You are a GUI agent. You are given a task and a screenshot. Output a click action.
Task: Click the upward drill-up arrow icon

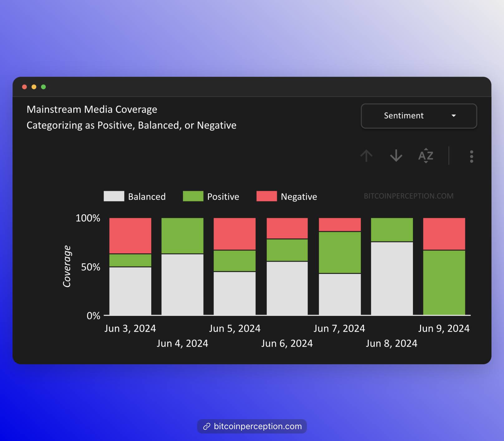(x=366, y=156)
